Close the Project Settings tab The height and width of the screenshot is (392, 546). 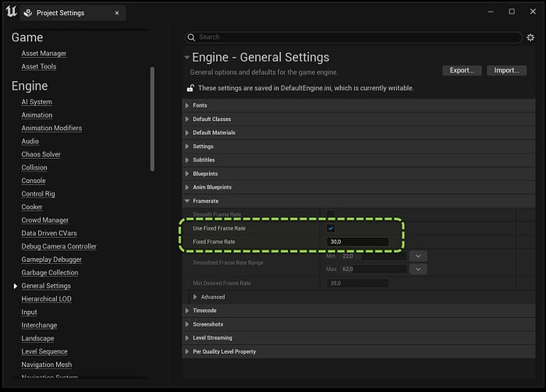[117, 13]
